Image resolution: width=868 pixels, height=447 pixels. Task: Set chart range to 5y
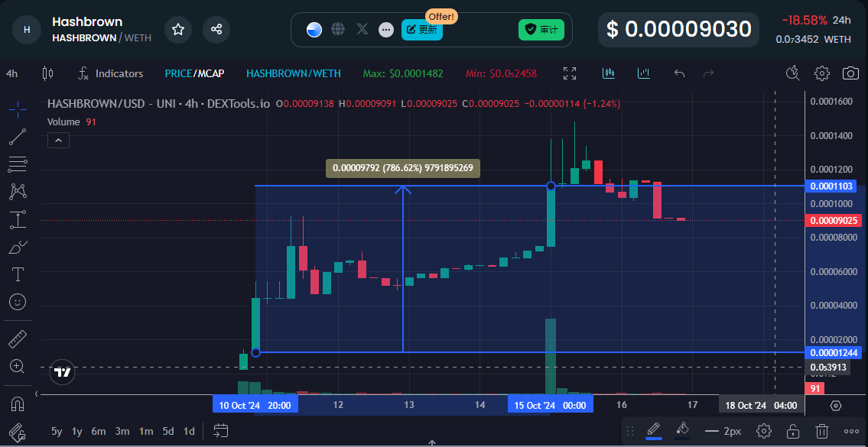tap(57, 431)
